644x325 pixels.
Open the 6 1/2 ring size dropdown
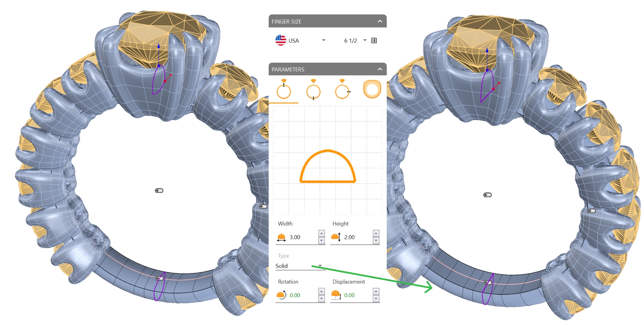[x=365, y=41]
